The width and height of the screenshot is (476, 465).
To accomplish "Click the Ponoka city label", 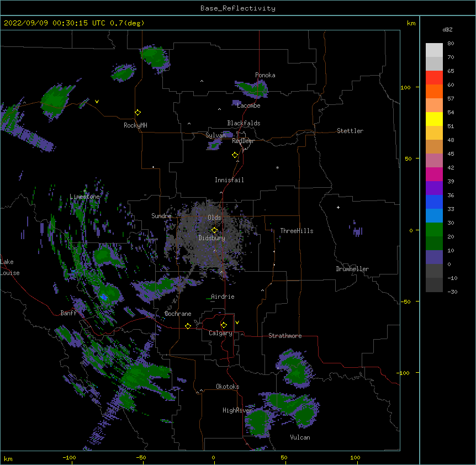I will tap(265, 75).
